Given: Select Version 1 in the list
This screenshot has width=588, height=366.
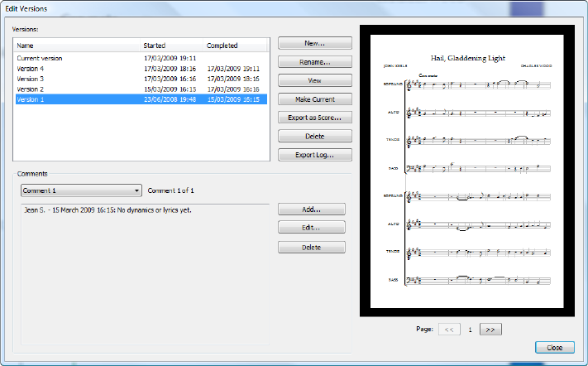Looking at the screenshot, I should tap(141, 99).
